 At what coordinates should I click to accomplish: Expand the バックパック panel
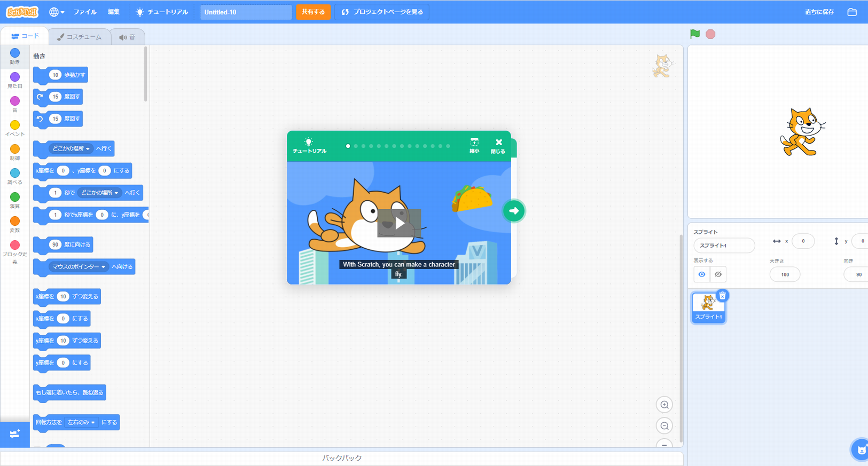click(x=342, y=458)
